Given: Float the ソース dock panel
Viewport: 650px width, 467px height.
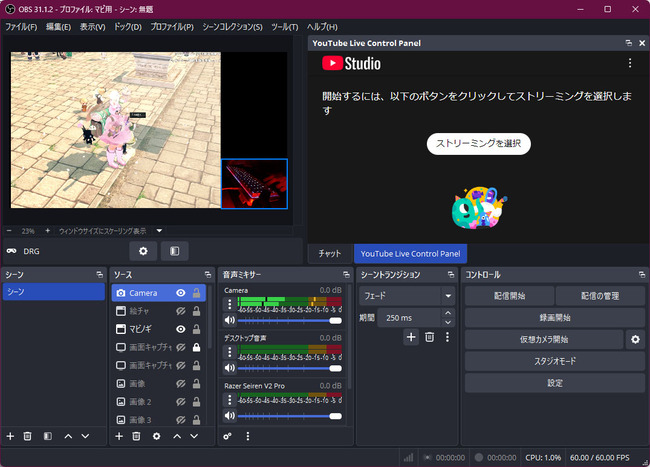Looking at the screenshot, I should (208, 275).
